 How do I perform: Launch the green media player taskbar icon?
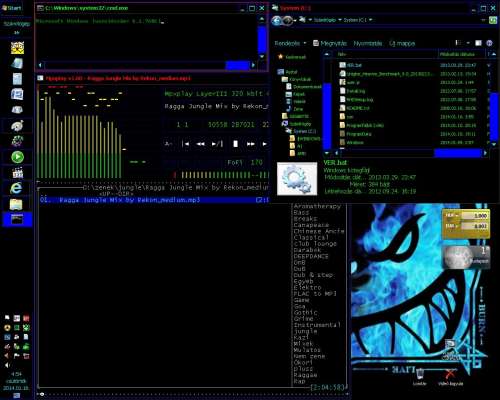(17, 157)
